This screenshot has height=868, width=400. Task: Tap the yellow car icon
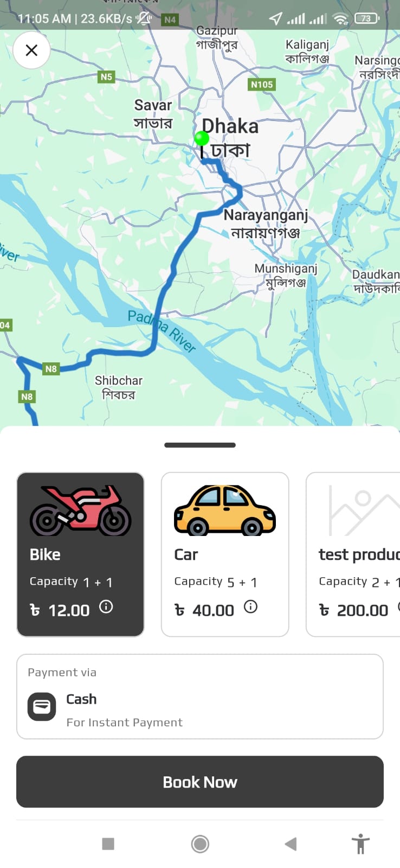(x=225, y=510)
